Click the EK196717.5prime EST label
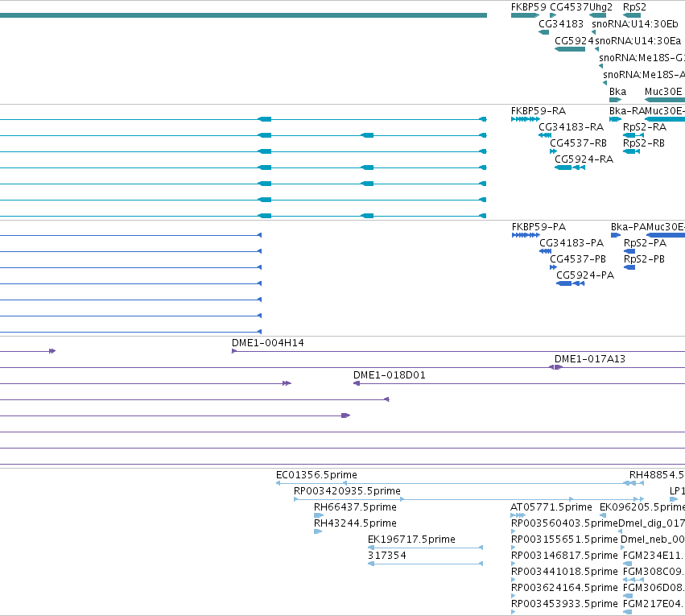The height and width of the screenshot is (616, 685). point(411,540)
